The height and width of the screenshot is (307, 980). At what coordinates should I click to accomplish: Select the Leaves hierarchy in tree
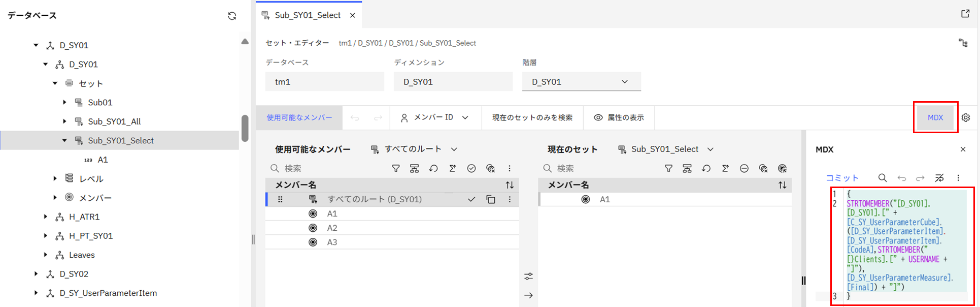point(82,255)
